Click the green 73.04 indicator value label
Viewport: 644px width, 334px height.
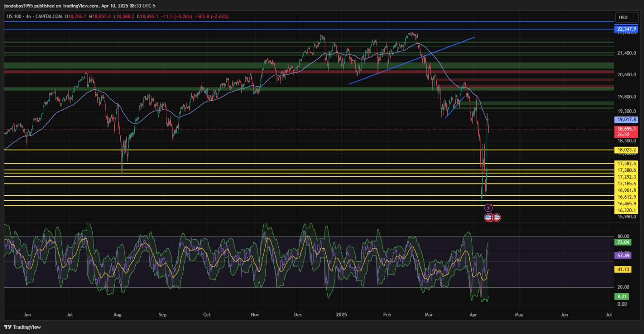[x=623, y=243]
